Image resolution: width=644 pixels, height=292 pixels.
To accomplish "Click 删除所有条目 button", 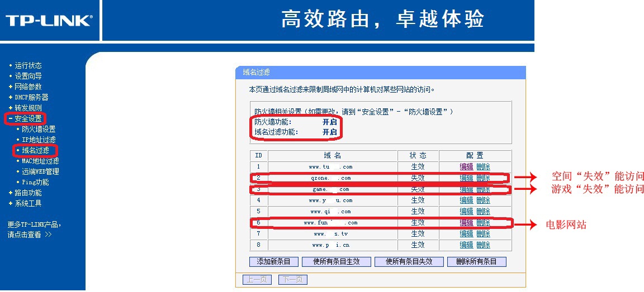I will [x=476, y=262].
